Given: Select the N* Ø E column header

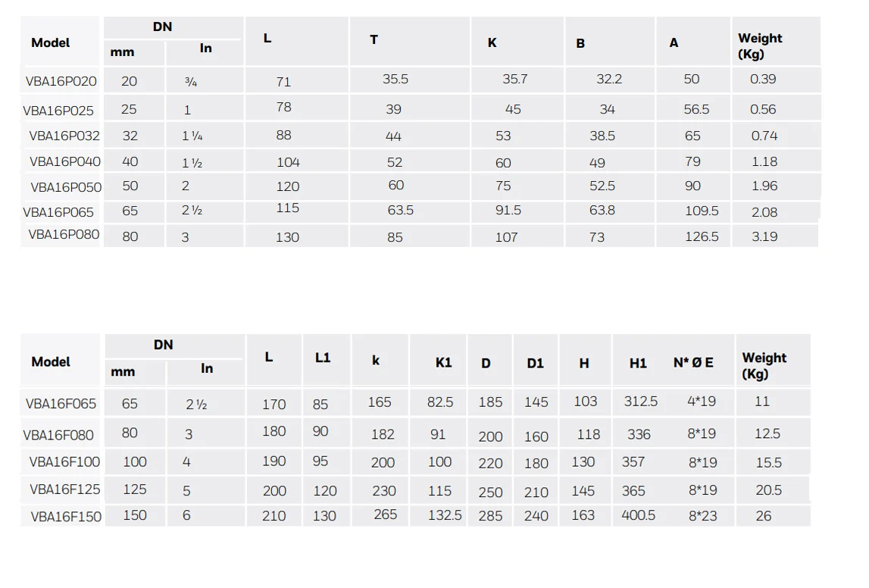Looking at the screenshot, I should point(693,363).
